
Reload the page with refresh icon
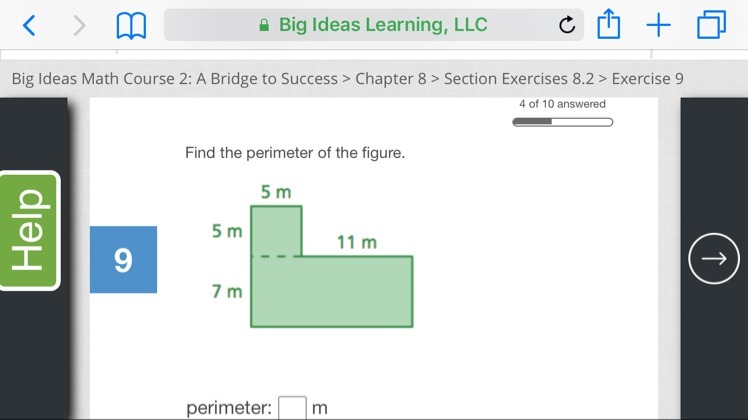click(567, 25)
